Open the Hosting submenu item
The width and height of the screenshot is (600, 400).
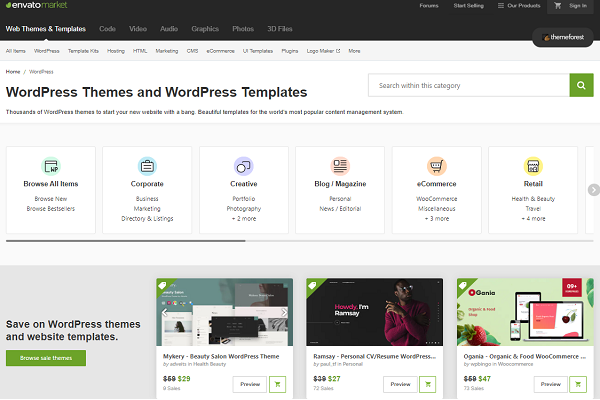[116, 51]
